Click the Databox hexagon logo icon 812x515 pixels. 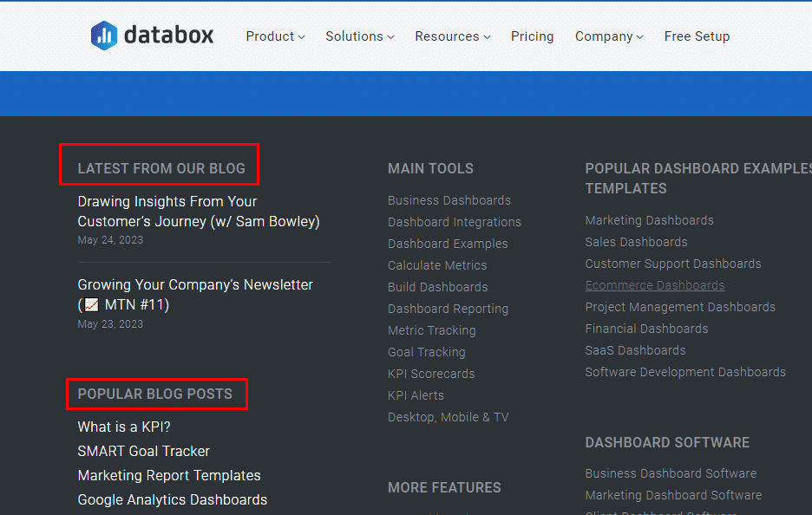tap(104, 36)
